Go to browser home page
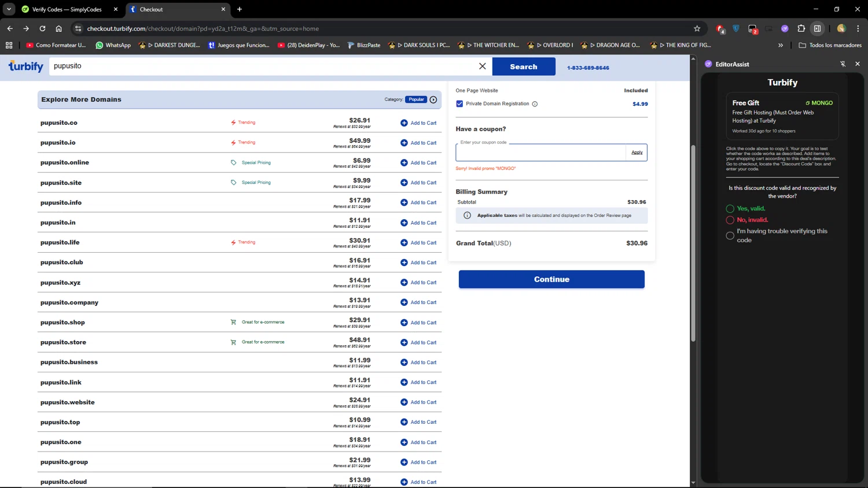This screenshot has height=488, width=868. [x=58, y=28]
